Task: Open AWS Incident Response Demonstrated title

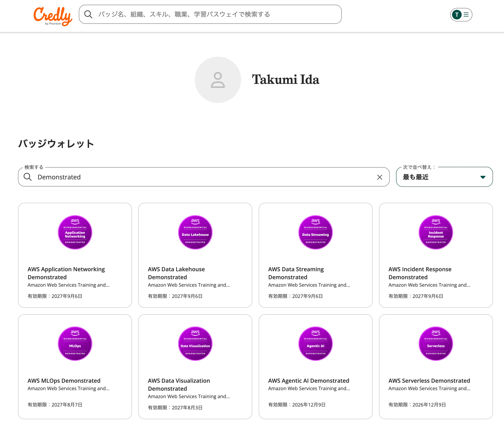Action: (420, 273)
